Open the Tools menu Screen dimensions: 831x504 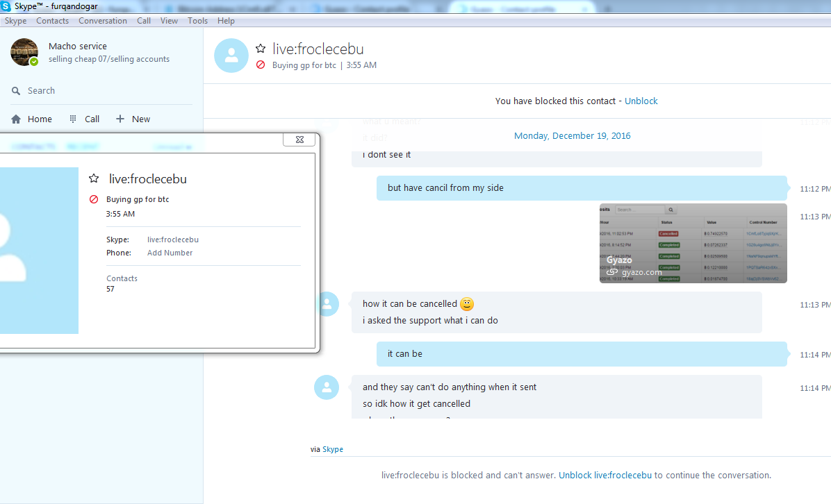(198, 21)
